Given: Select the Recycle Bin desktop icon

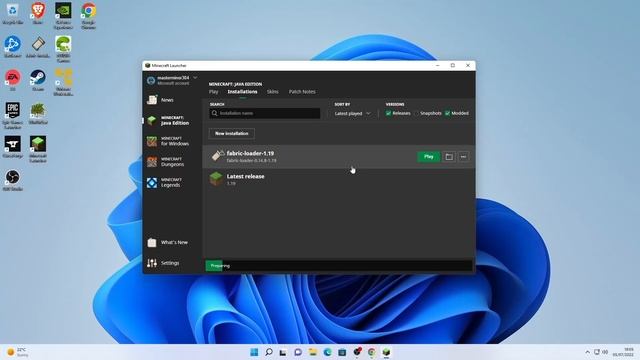Looking at the screenshot, I should (13, 14).
